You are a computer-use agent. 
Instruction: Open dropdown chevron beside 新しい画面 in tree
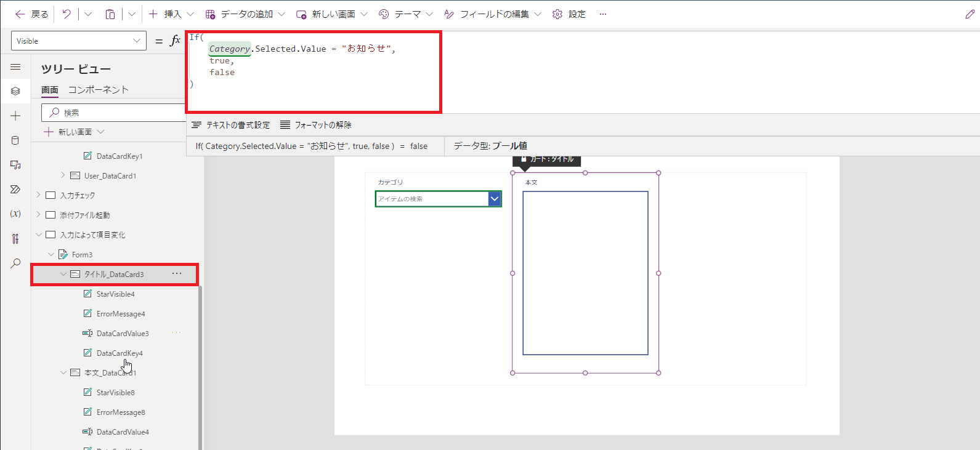(101, 132)
